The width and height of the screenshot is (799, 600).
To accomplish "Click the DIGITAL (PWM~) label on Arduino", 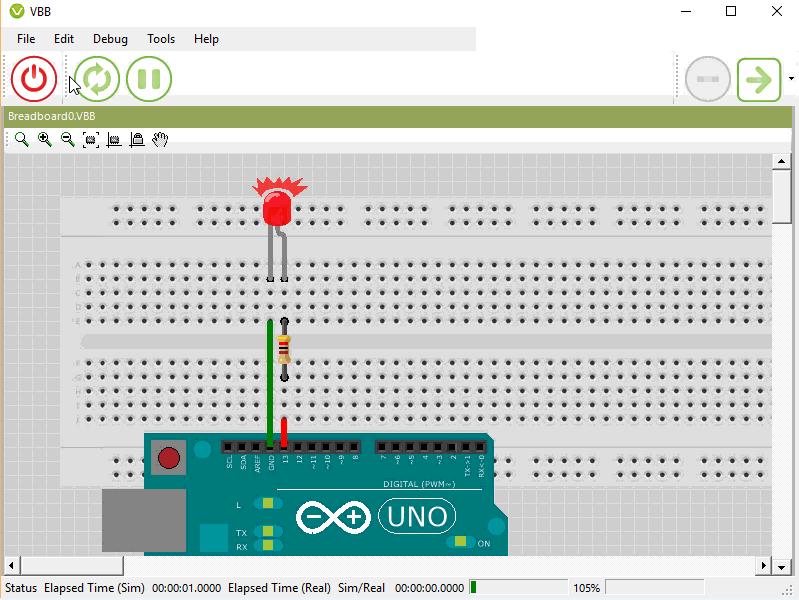I will (x=419, y=484).
